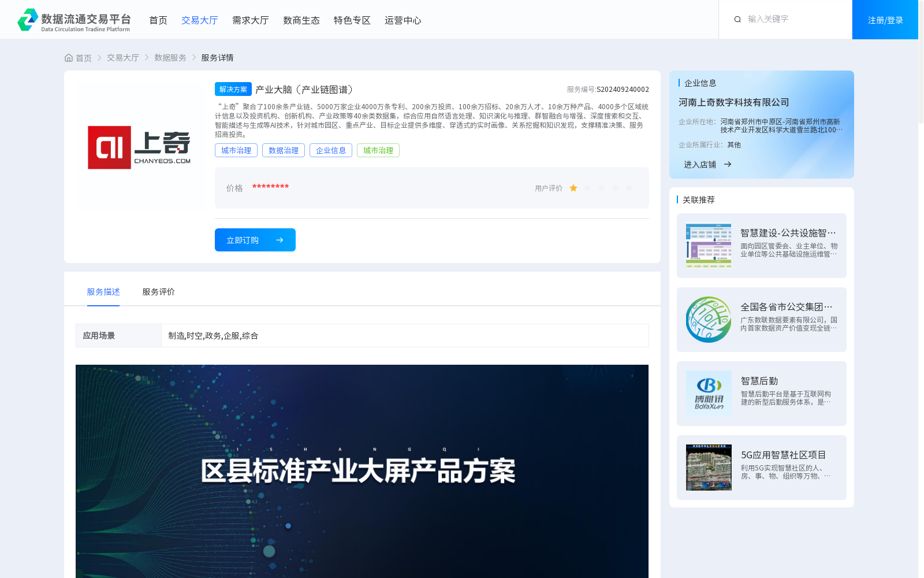924x578 pixels.
Task: Focus the 输入关键字 search field
Action: point(794,19)
